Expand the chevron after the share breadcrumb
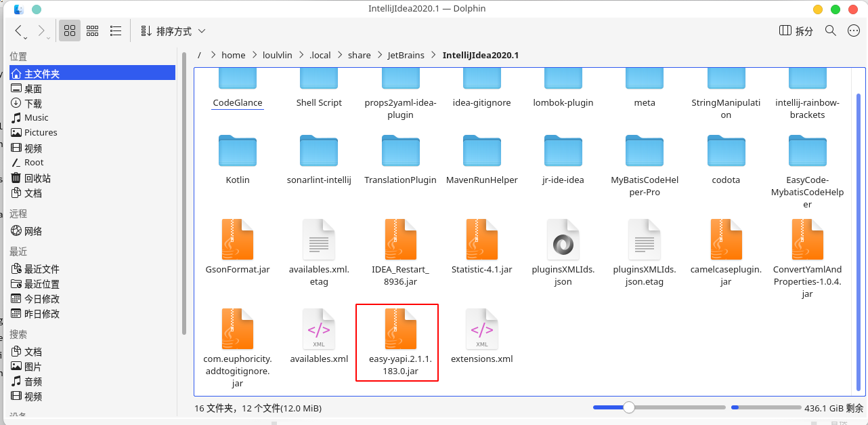Screen dimensions: 868x425 point(379,55)
